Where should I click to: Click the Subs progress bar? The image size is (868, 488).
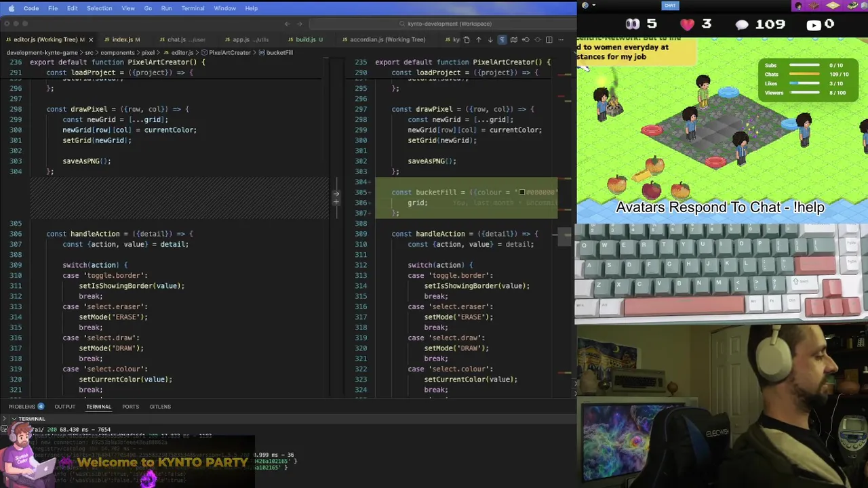804,66
